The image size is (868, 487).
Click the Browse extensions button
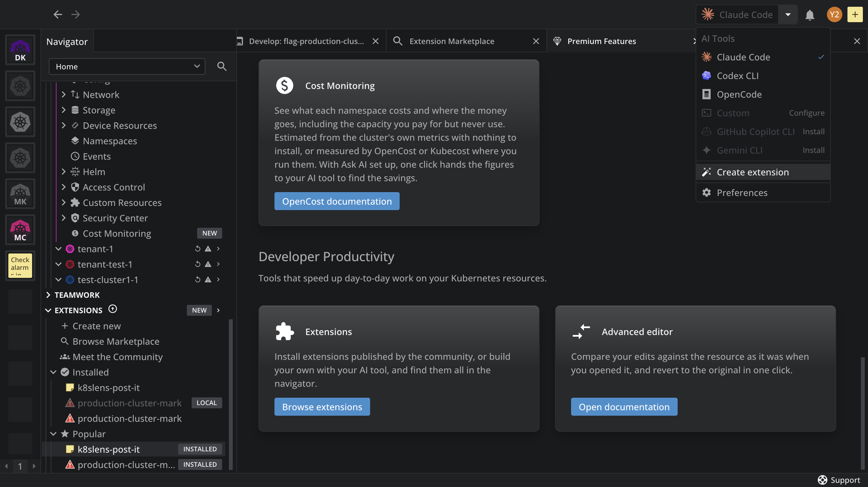click(x=322, y=407)
